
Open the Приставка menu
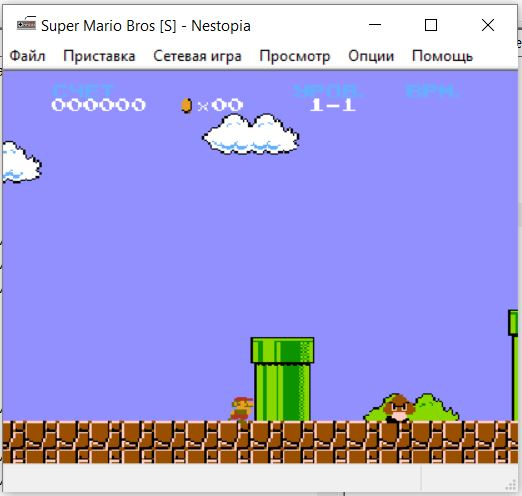(x=99, y=56)
